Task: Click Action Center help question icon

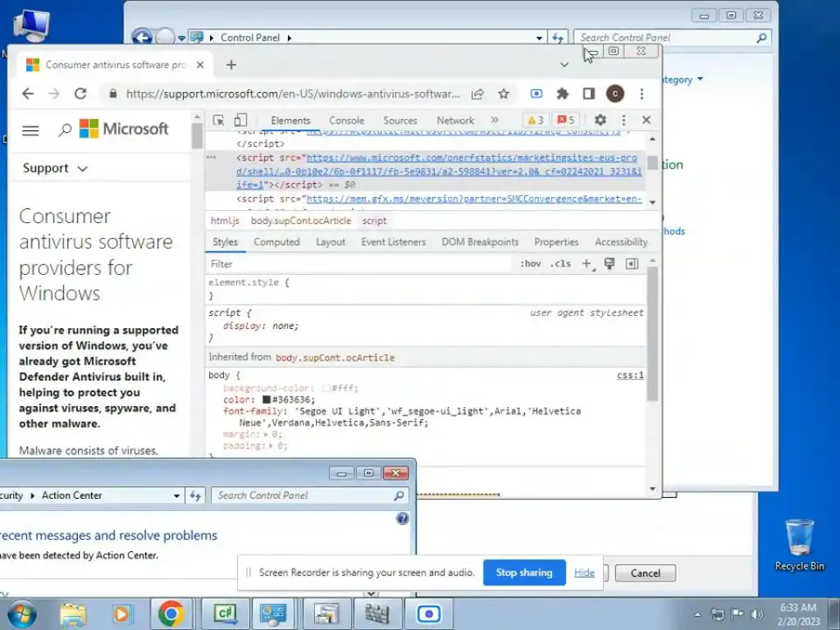Action: (402, 518)
